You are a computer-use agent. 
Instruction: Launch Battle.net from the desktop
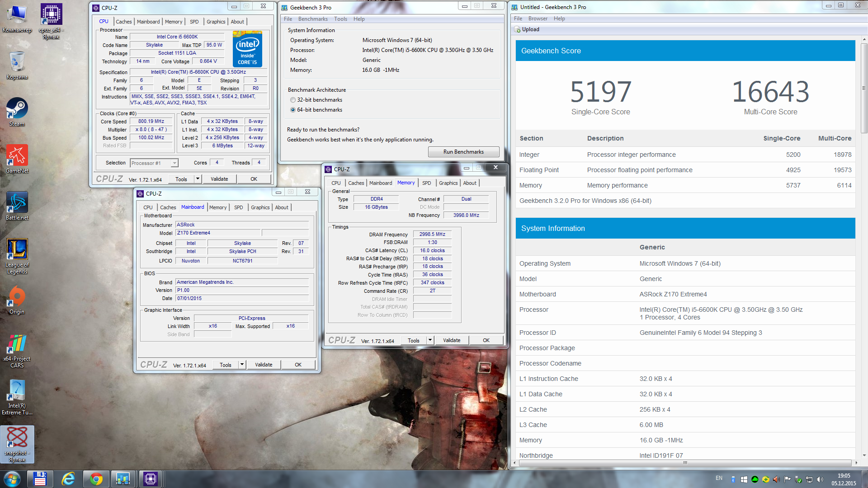point(17,206)
